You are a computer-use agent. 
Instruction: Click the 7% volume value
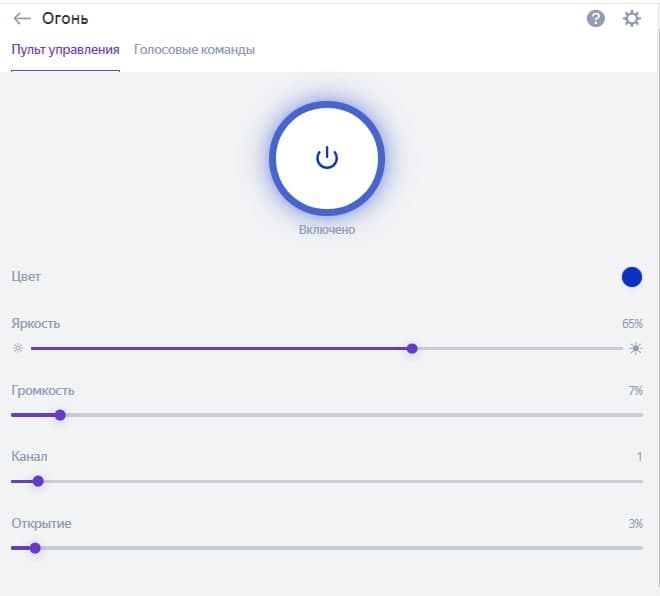636,391
